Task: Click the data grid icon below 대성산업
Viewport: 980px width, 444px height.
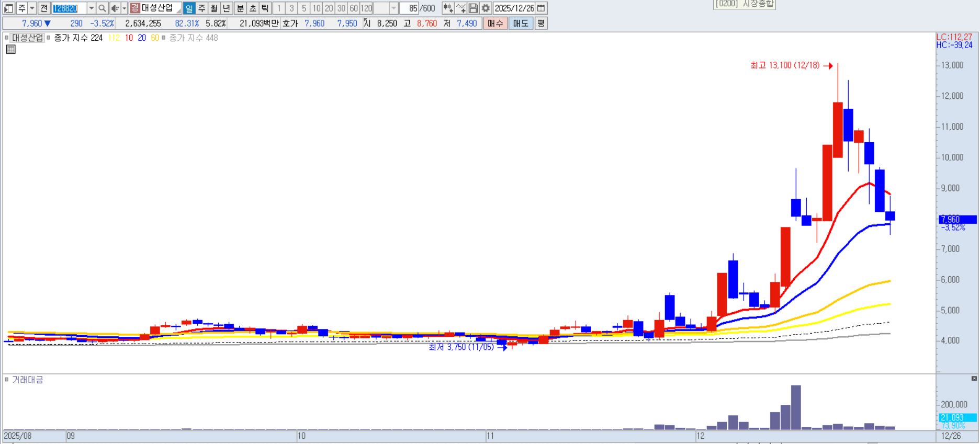Action: coord(10,50)
